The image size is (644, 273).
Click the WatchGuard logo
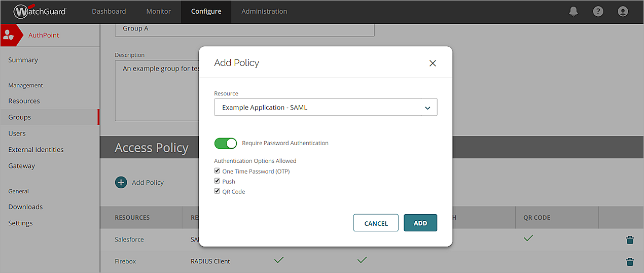40,11
